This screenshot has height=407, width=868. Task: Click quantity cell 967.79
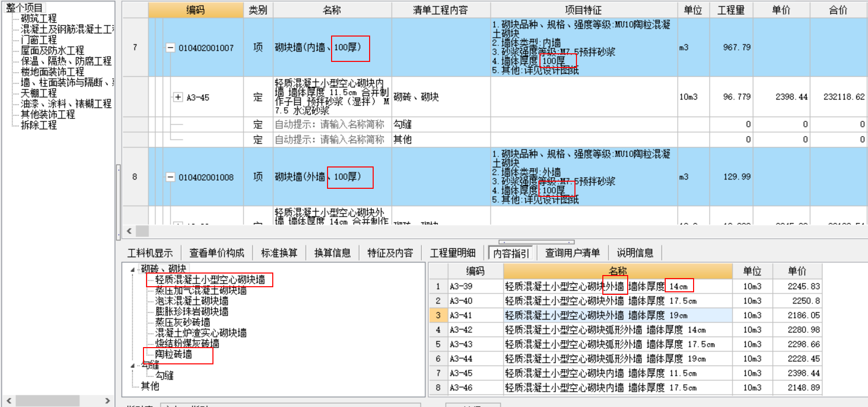(x=731, y=47)
